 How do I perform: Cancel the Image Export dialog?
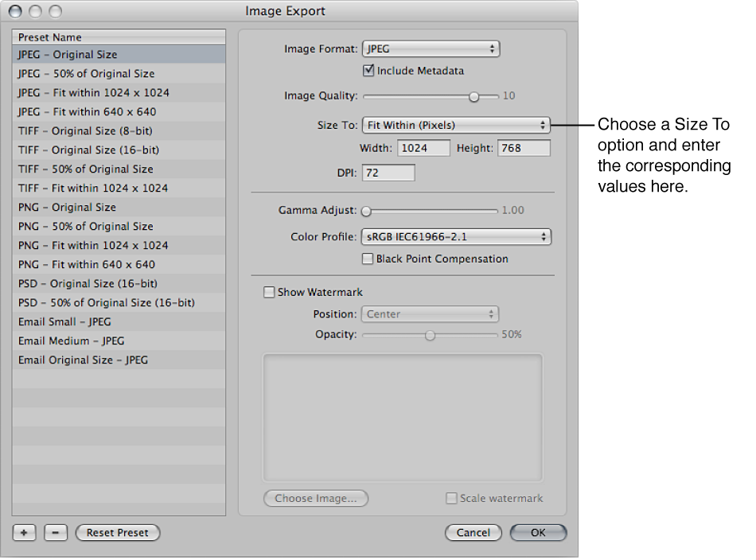[x=473, y=533]
